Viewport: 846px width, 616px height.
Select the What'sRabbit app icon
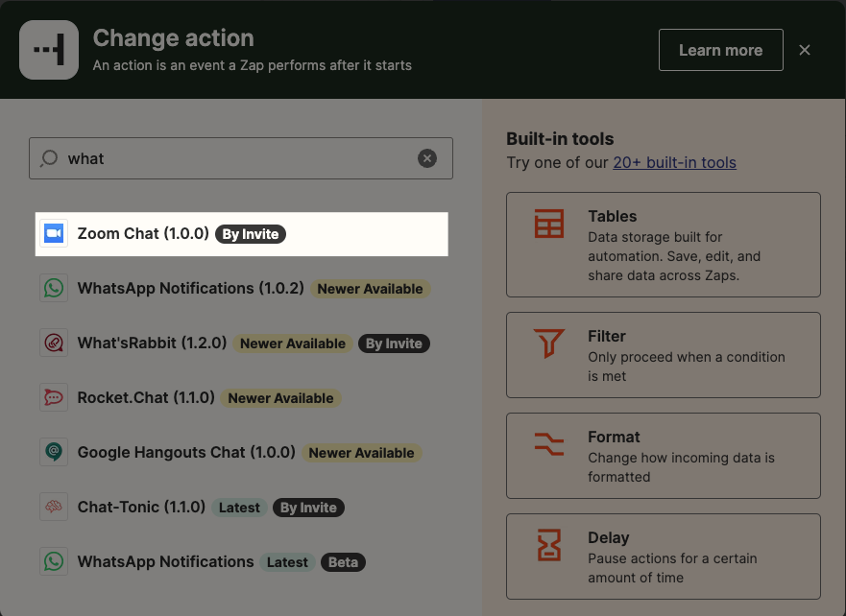click(54, 343)
